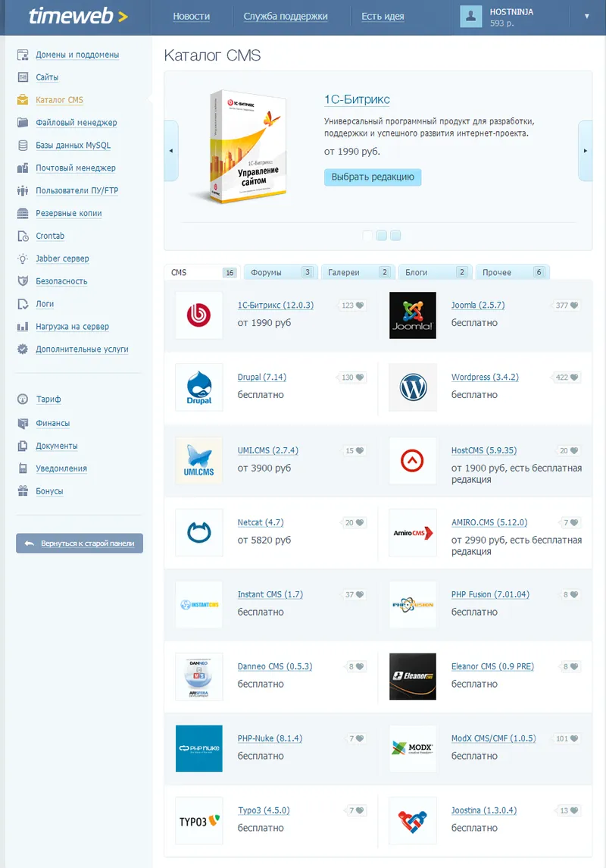606x868 pixels.
Task: Click the Тариф sidebar icon
Action: coord(23,399)
